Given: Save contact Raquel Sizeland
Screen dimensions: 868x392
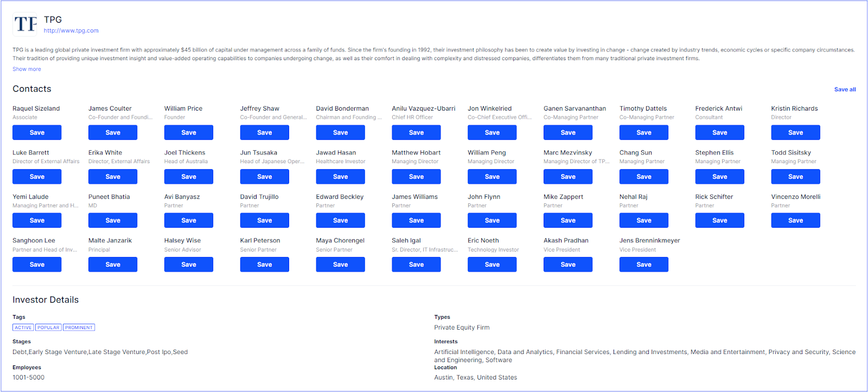Looking at the screenshot, I should (x=37, y=132).
